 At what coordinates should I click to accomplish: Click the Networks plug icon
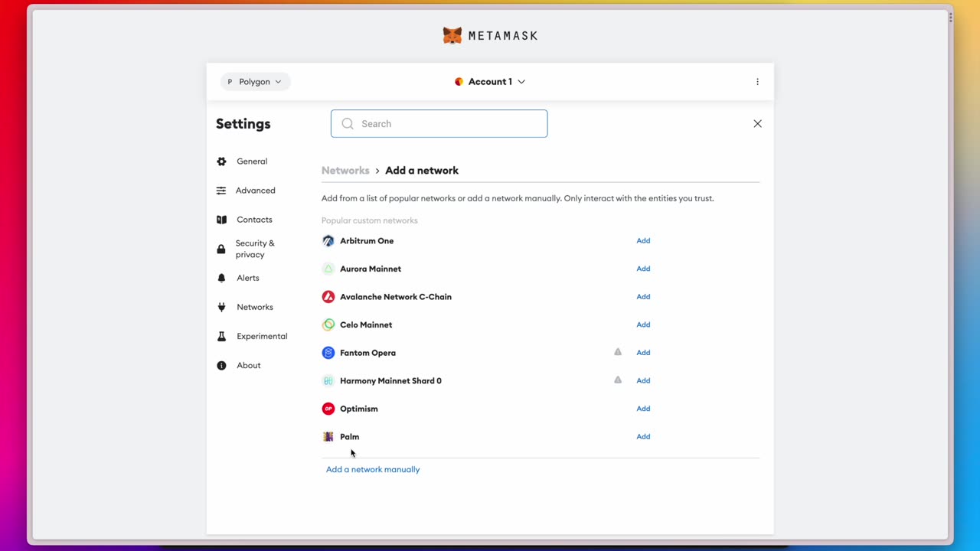(x=221, y=307)
